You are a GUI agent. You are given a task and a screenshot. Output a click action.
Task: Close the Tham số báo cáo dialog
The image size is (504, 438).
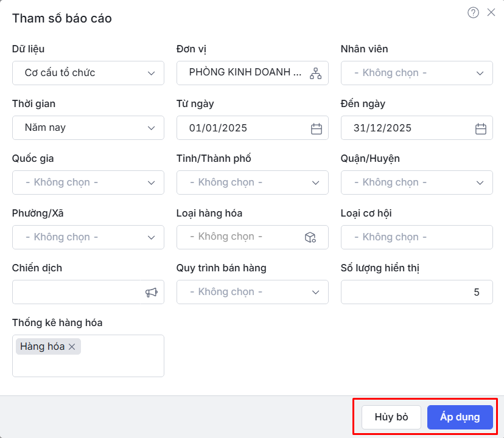click(491, 13)
